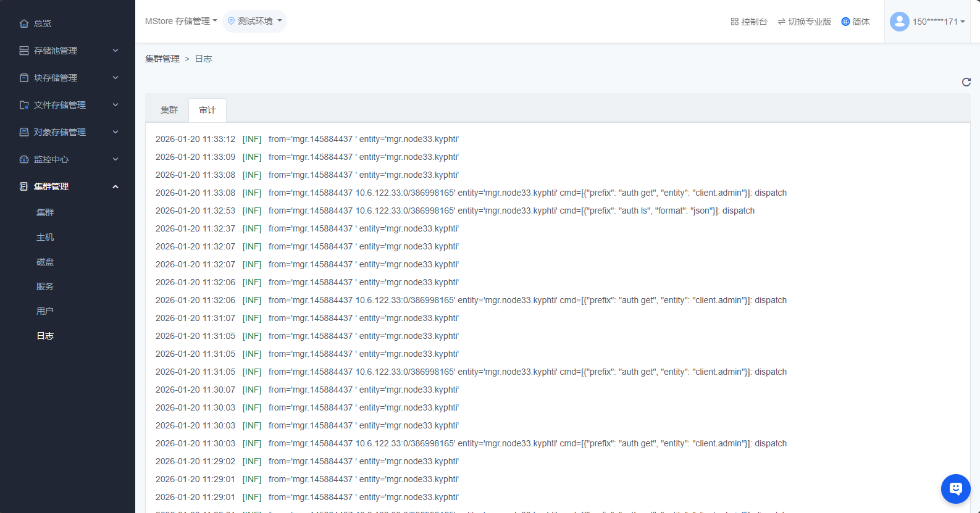The height and width of the screenshot is (513, 980).
Task: Click the user avatar icon
Action: coord(899,22)
